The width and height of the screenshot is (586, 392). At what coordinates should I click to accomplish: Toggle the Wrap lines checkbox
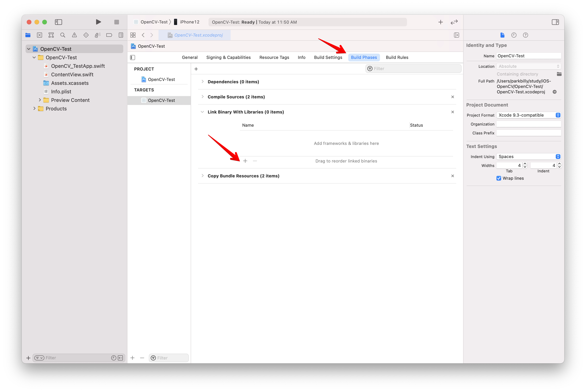(499, 178)
